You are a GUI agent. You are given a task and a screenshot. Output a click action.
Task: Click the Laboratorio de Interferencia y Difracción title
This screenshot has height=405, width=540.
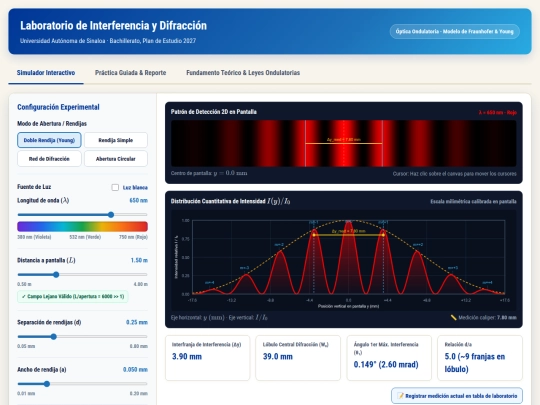click(113, 25)
